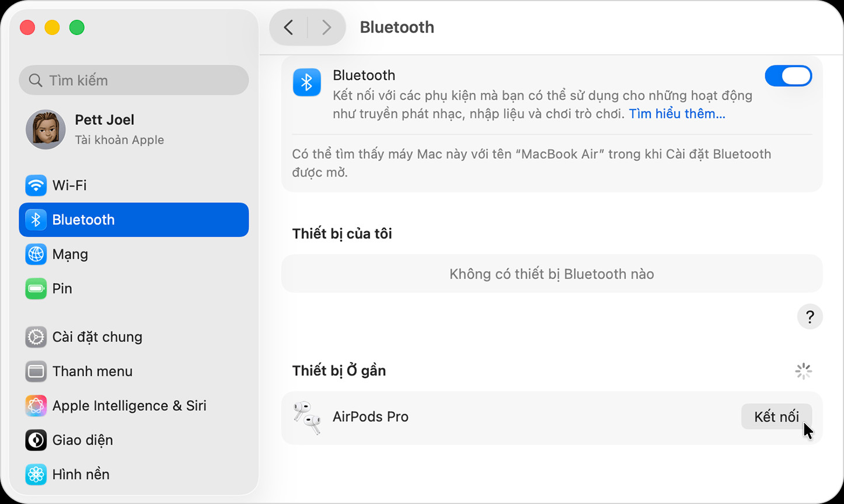Click the nearby devices loading spinner
844x504 pixels.
click(803, 371)
